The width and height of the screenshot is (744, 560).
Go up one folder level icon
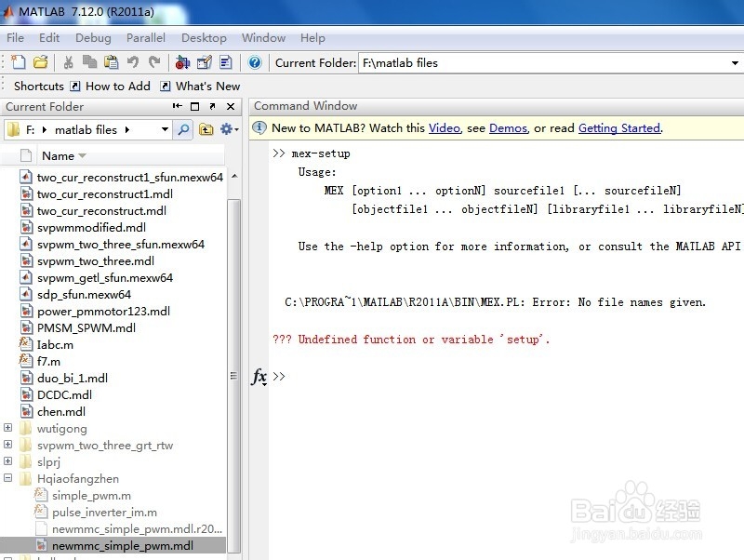tap(206, 129)
